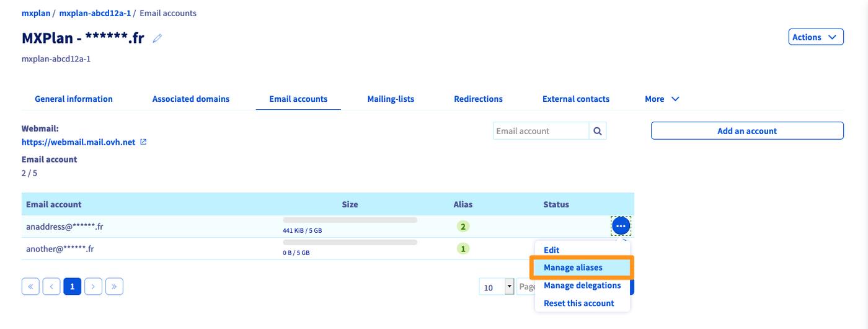Go to the previous page arrow

click(x=51, y=286)
